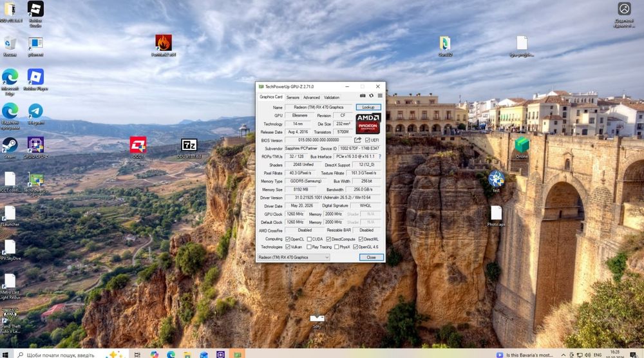The image size is (644, 358).
Task: Toggle the UEFI checkbox
Action: 368,140
